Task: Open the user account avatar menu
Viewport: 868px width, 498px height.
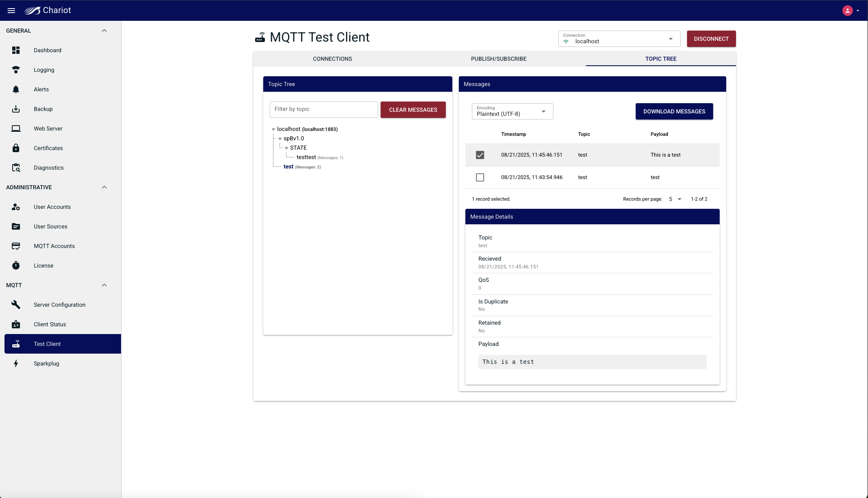Action: 848,11
